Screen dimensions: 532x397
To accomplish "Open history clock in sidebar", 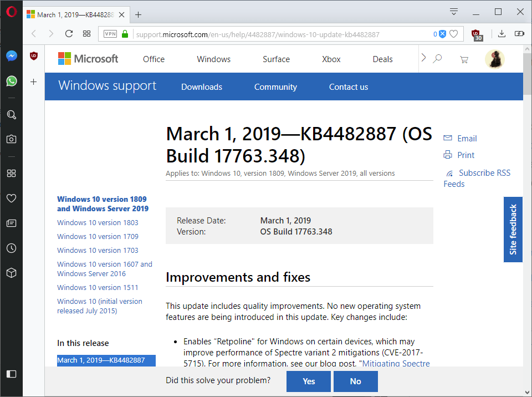I will click(11, 248).
